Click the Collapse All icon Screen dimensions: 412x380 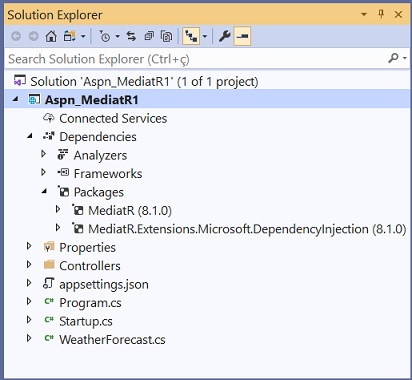coord(149,36)
